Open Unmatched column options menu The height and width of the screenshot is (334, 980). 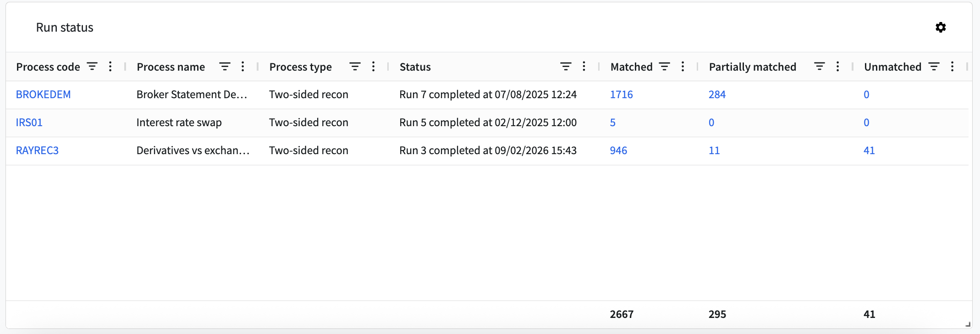pos(952,67)
